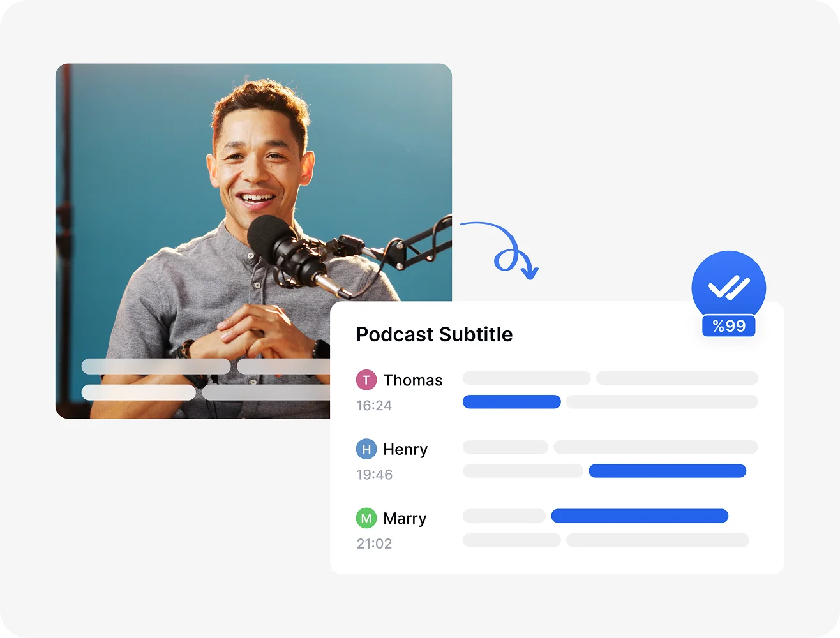Select the speaker name Henry
Image resolution: width=840 pixels, height=638 pixels.
[x=405, y=449]
